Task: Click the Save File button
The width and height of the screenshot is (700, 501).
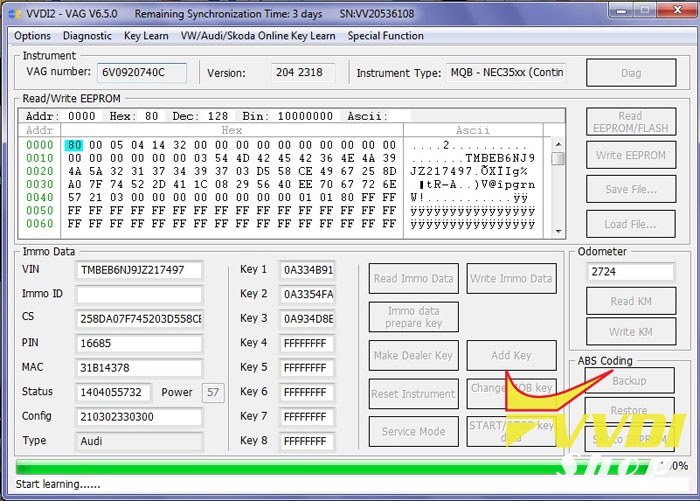Action: 631,189
